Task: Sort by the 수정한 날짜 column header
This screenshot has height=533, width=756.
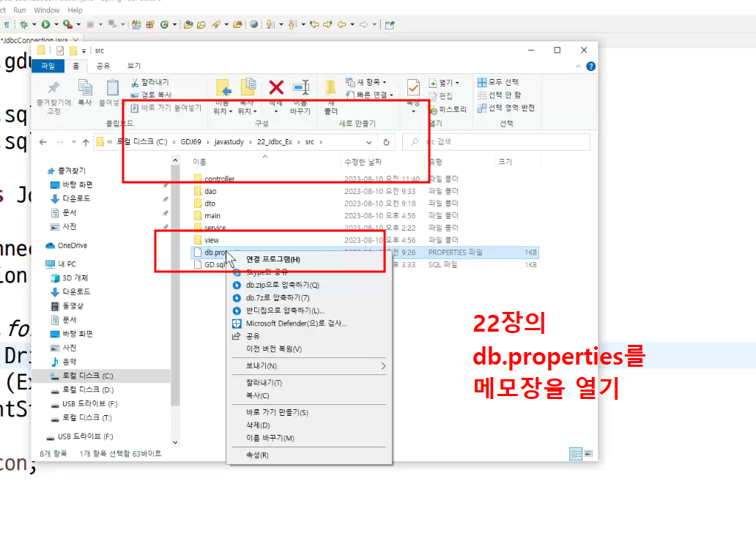Action: click(363, 162)
